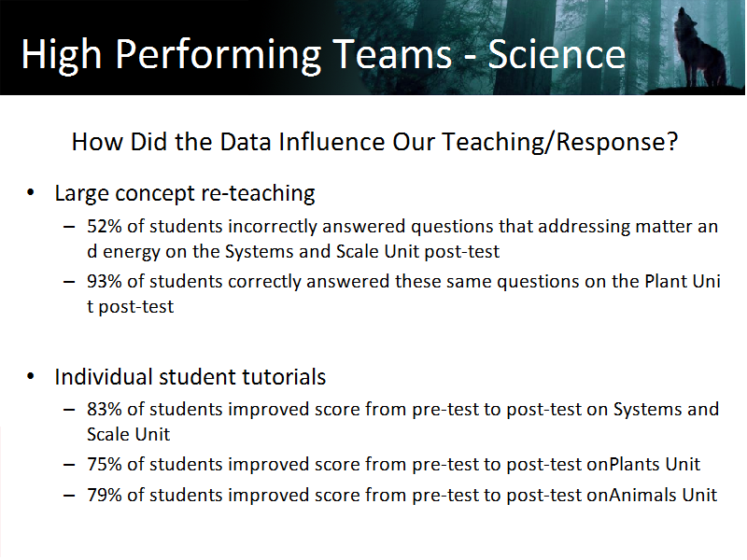Image resolution: width=747 pixels, height=560 pixels.
Task: Select the 52% of students incorrectly answered line
Action: pyautogui.click(x=402, y=239)
